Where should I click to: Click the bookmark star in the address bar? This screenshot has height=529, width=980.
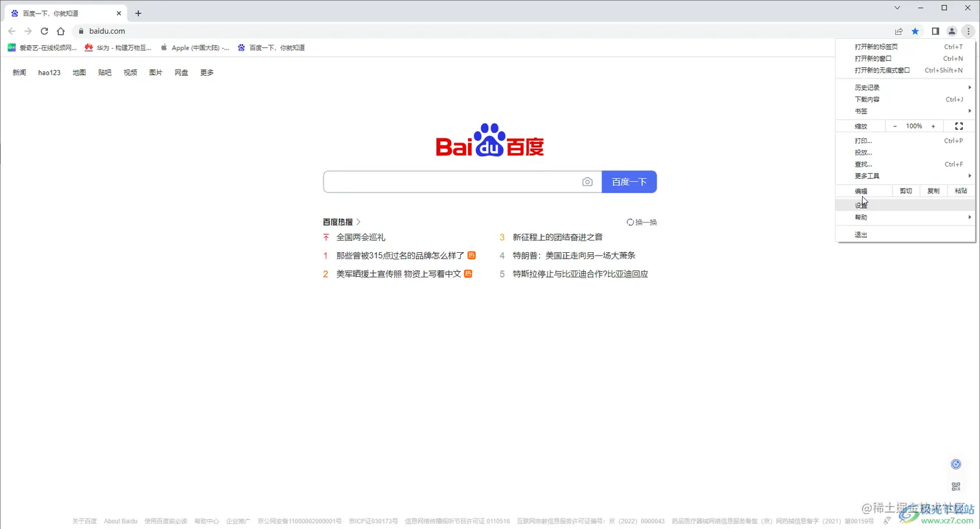915,30
